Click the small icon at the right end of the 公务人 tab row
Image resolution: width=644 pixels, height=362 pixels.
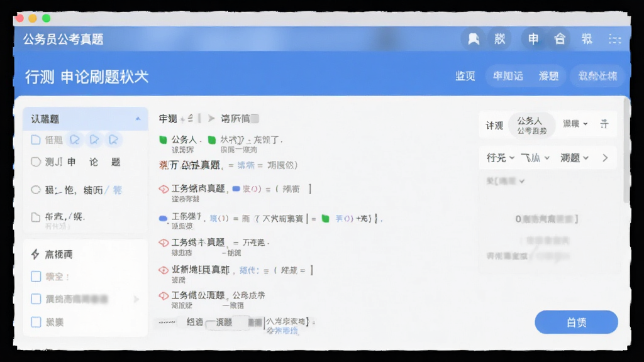click(604, 124)
